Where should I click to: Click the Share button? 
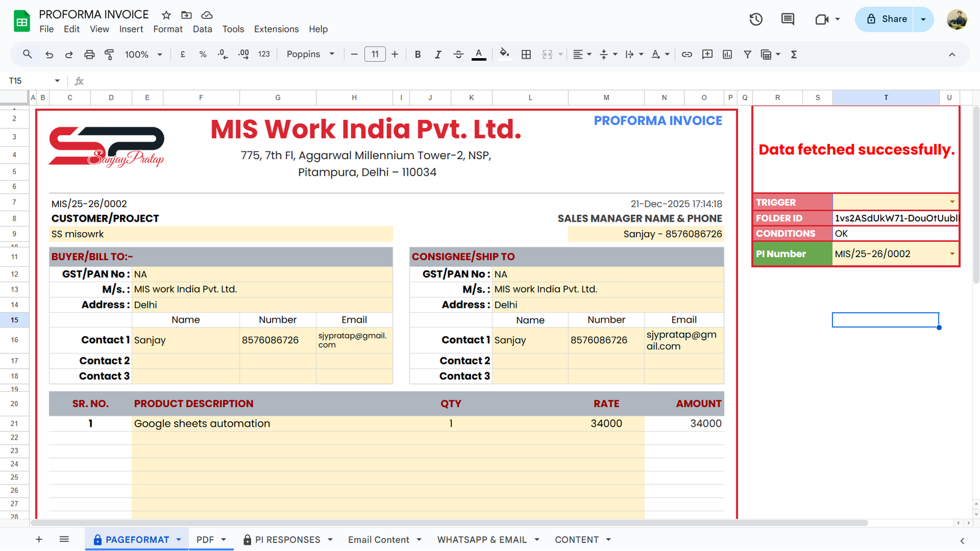coord(886,19)
